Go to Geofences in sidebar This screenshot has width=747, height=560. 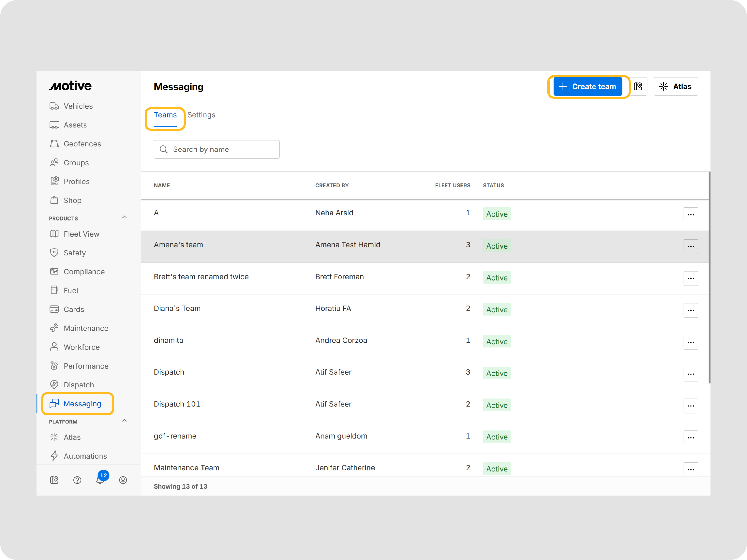(x=75, y=144)
